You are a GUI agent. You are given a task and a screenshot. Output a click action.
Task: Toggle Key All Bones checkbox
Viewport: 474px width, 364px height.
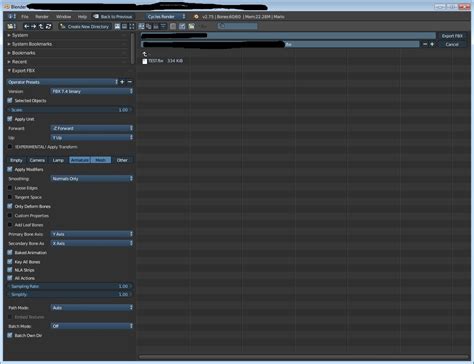10,262
